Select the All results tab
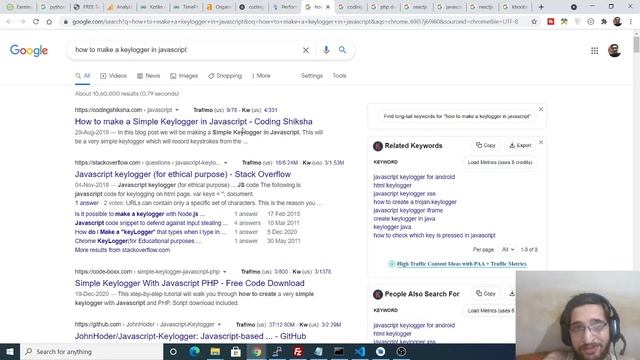Screen dimensions: 640x360 [x=82, y=76]
